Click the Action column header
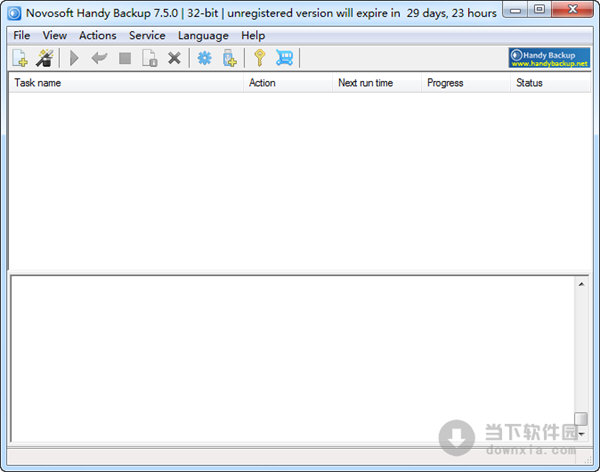The image size is (600, 472). (x=288, y=83)
